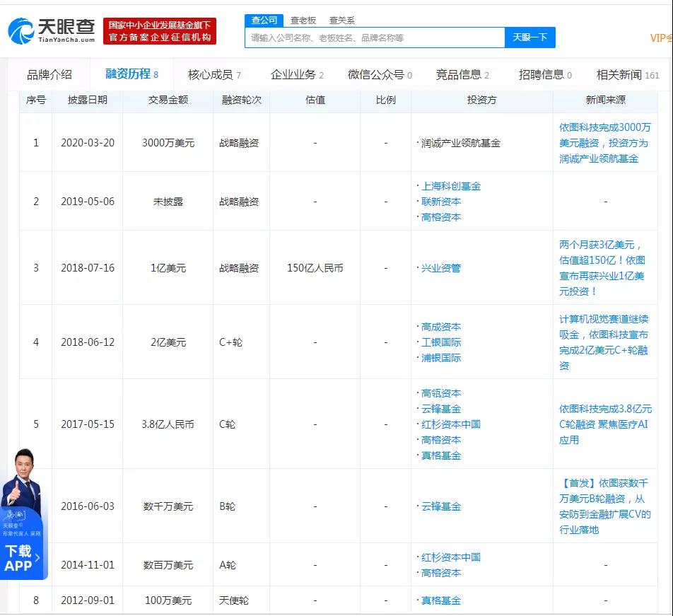
Task: Open news on 2亿美元 C+ round
Action: point(603,342)
